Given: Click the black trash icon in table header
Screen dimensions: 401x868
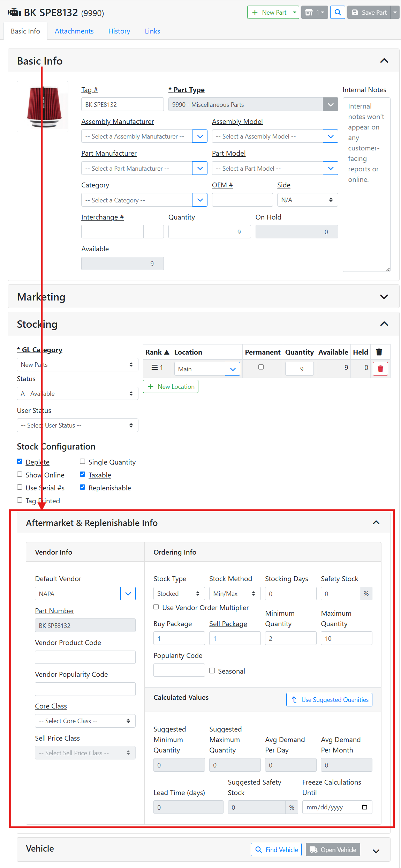Looking at the screenshot, I should 379,352.
